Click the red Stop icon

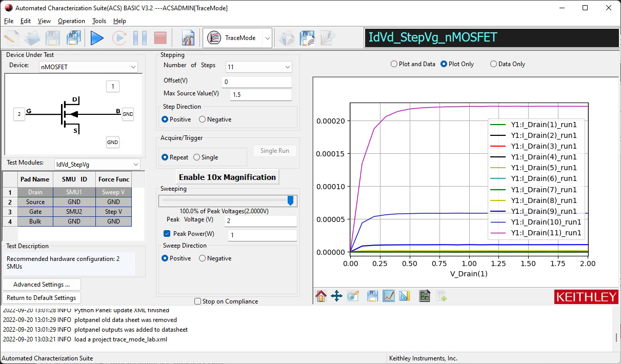point(160,38)
